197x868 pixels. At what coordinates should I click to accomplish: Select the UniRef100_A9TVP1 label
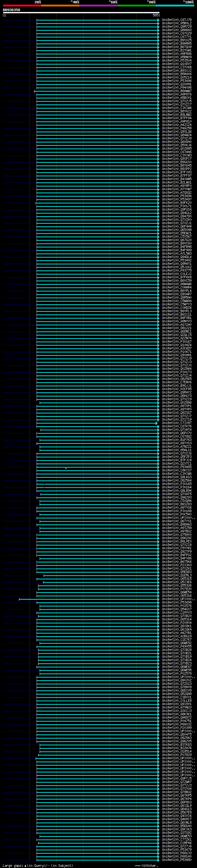(177, 406)
